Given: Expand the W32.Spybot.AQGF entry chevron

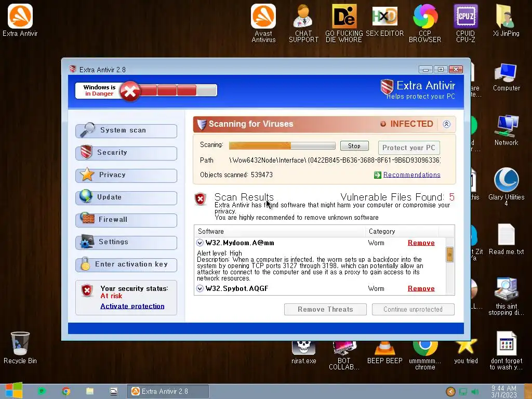Looking at the screenshot, I should point(200,288).
